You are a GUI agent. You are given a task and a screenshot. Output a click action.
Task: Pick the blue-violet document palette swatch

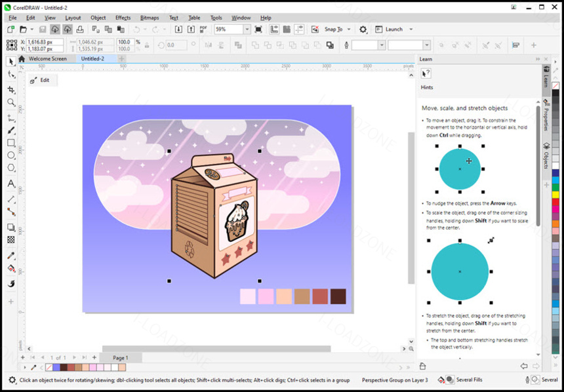56,368
